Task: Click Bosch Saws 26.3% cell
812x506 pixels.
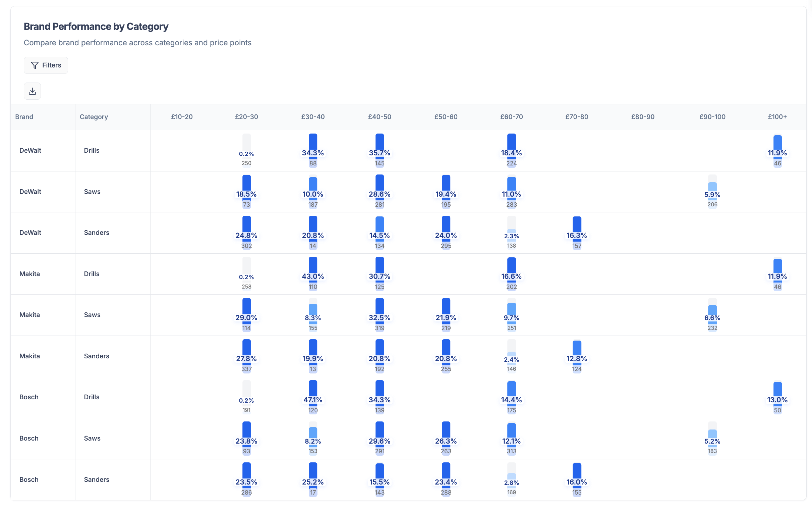Action: pyautogui.click(x=446, y=438)
